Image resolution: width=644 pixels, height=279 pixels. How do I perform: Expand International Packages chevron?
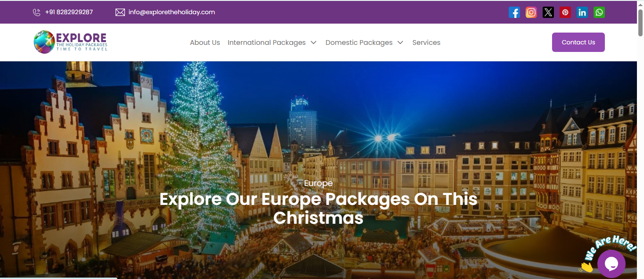[x=314, y=42]
